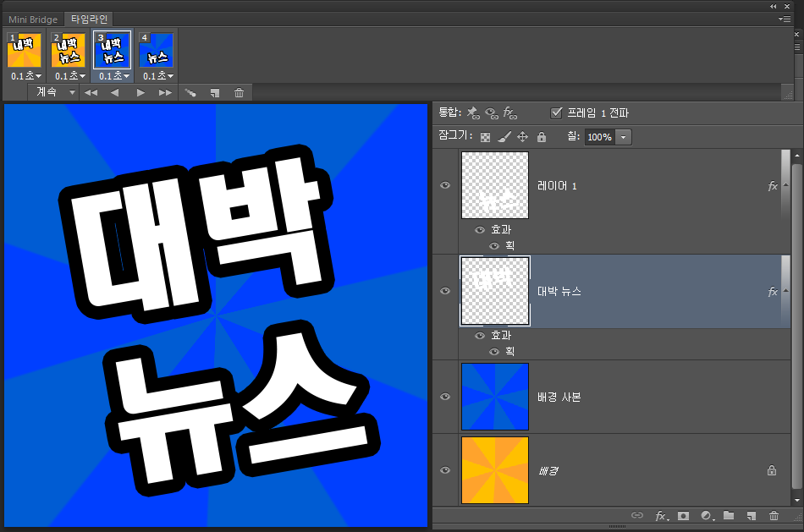Delete the layer with trash icon
This screenshot has height=532, width=804.
[774, 516]
